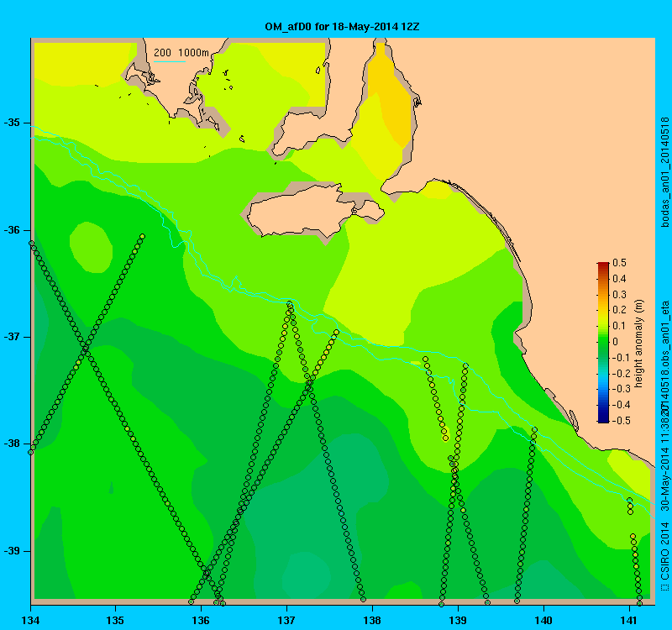Click the "-35" latitude axis label
Viewport: 672px width, 630px height.
click(13, 123)
